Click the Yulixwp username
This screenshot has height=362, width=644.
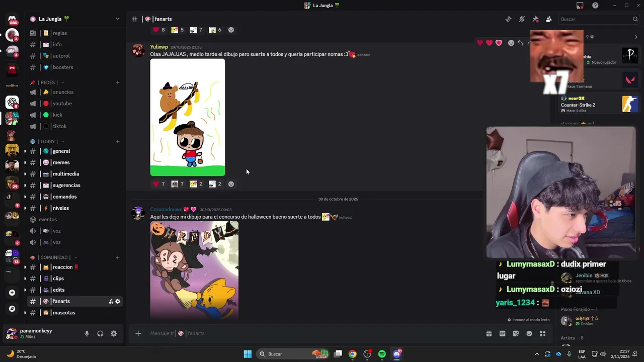159,47
